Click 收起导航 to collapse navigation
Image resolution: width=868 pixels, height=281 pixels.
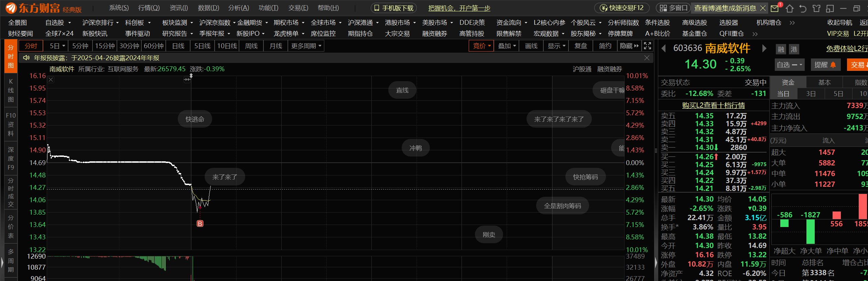click(x=839, y=23)
